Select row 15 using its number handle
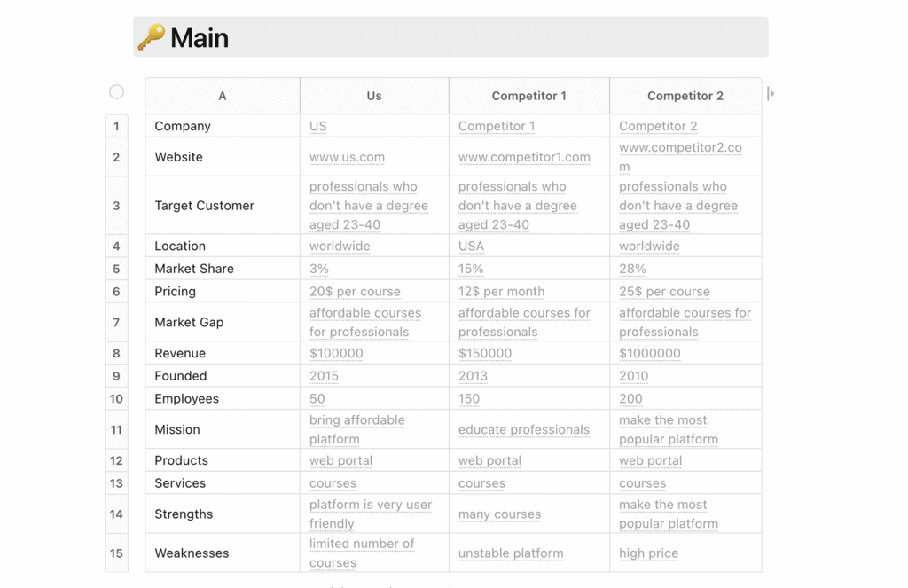 click(x=116, y=553)
